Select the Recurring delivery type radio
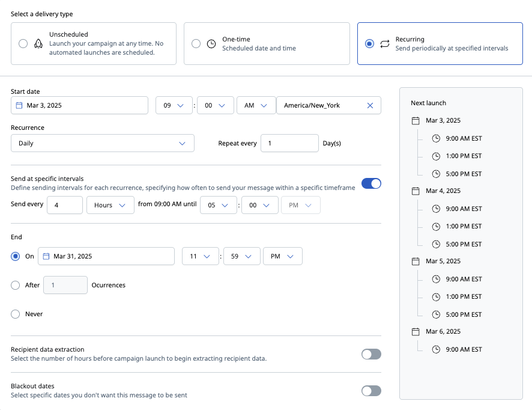The image size is (532, 410). [x=369, y=43]
